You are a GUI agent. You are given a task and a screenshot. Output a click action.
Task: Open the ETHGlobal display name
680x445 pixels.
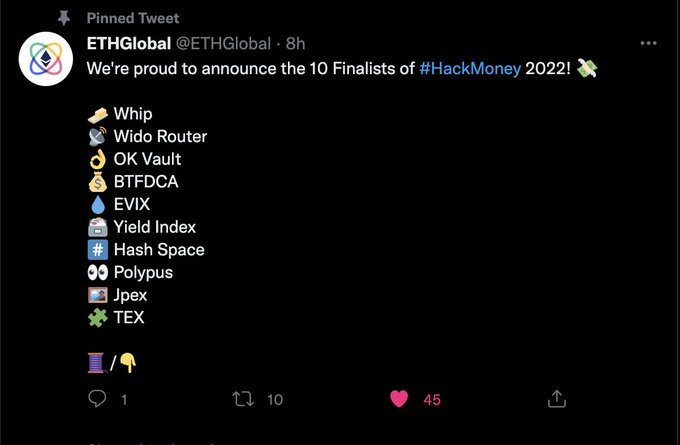point(129,43)
